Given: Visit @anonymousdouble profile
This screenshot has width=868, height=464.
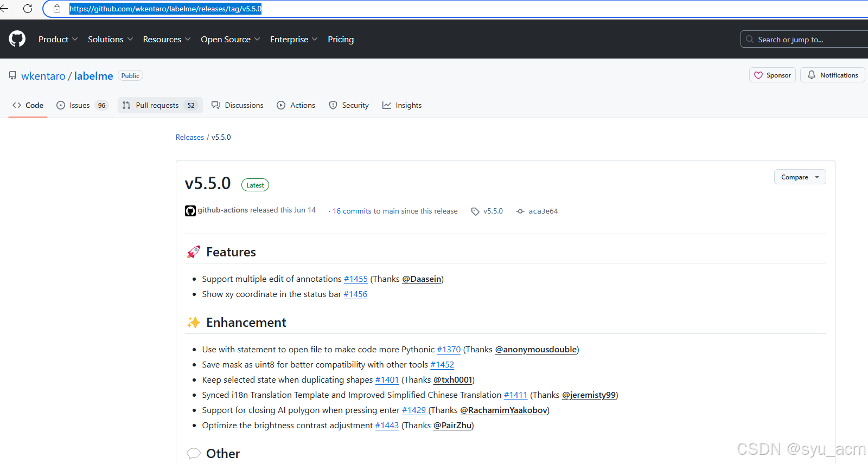Looking at the screenshot, I should 536,349.
